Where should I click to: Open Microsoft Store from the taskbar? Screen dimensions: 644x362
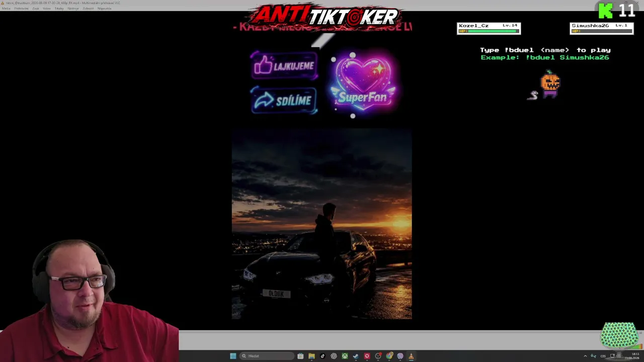point(300,356)
